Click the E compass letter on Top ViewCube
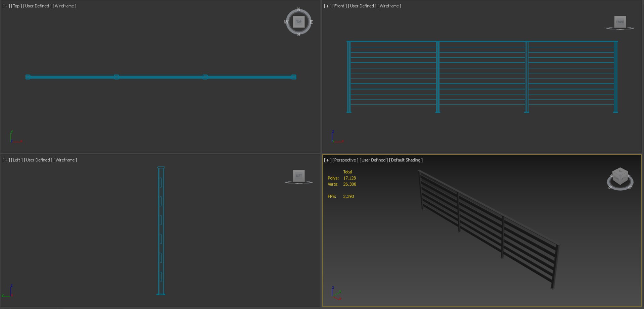 (x=311, y=22)
